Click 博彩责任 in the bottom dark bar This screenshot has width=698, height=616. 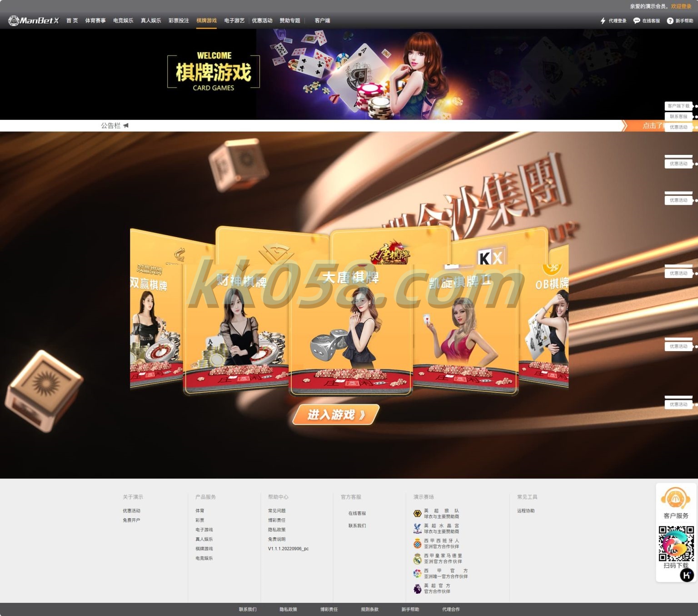329,610
